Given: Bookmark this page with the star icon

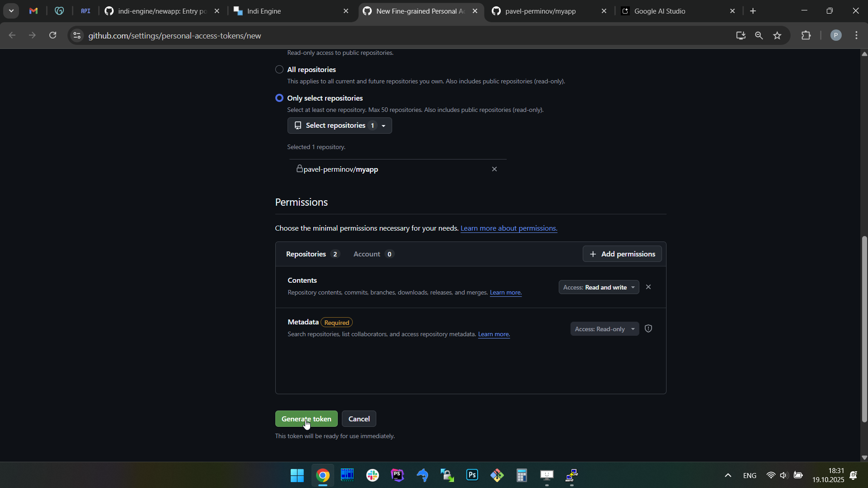Looking at the screenshot, I should [777, 36].
